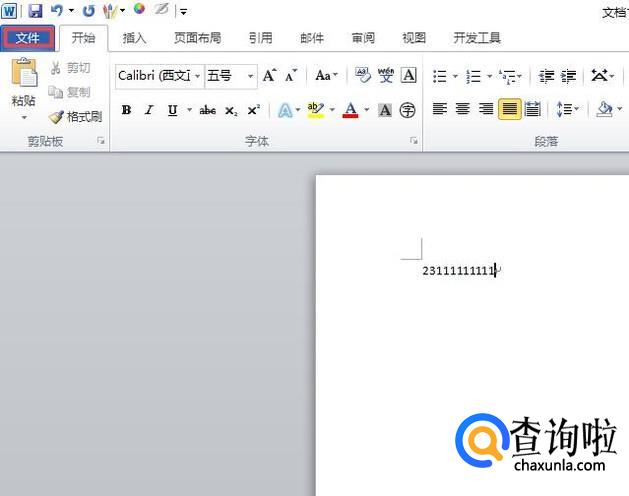The width and height of the screenshot is (629, 496).
Task: Expand the font size dropdown arrow
Action: point(250,76)
